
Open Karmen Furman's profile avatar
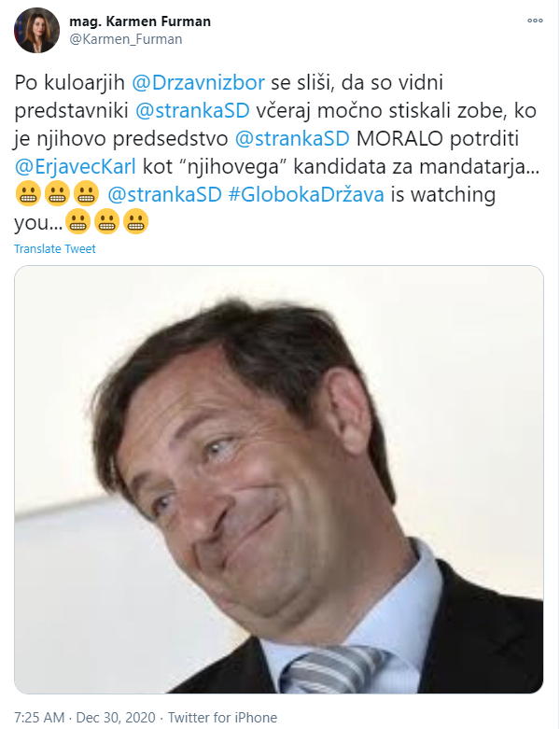(x=36, y=30)
